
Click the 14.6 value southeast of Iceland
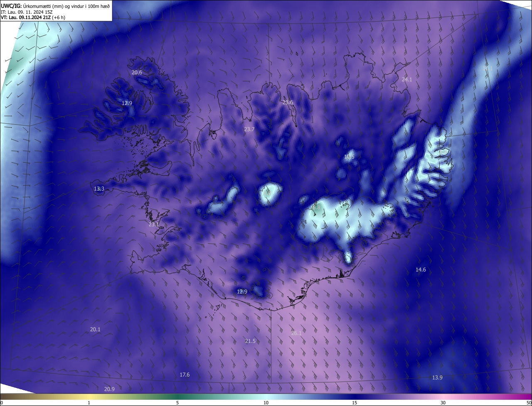coord(421,270)
